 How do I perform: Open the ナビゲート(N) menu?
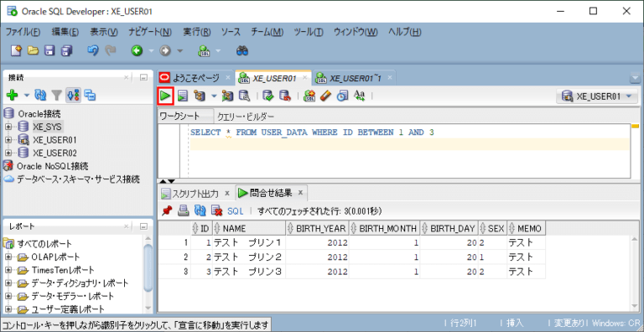point(150,32)
